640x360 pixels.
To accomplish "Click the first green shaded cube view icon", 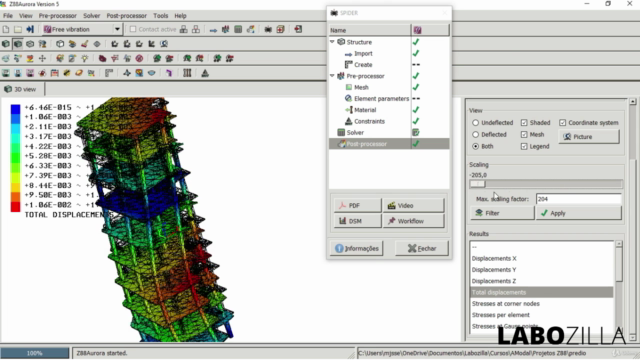I will tap(6, 44).
